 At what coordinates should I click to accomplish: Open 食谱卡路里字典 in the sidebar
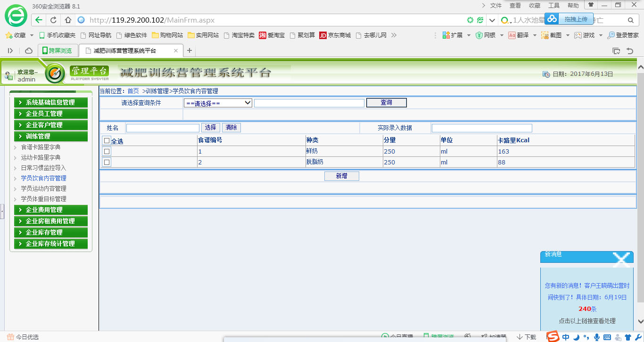(x=41, y=147)
